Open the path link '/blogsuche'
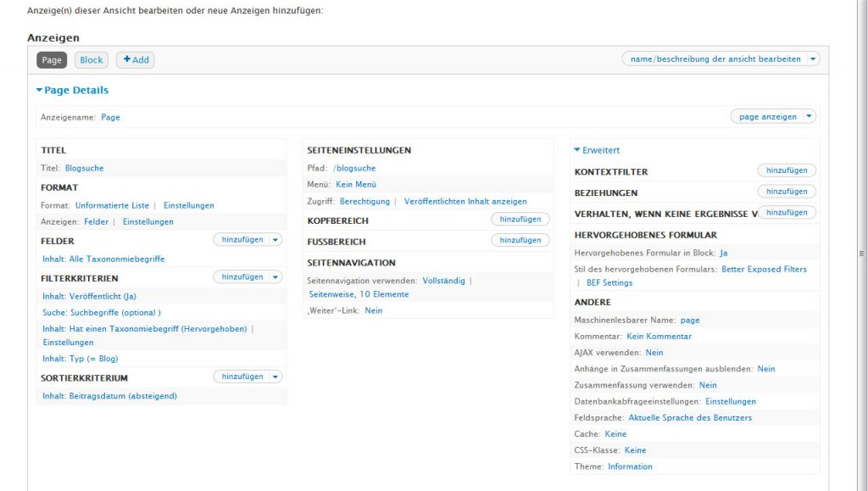 click(x=353, y=168)
